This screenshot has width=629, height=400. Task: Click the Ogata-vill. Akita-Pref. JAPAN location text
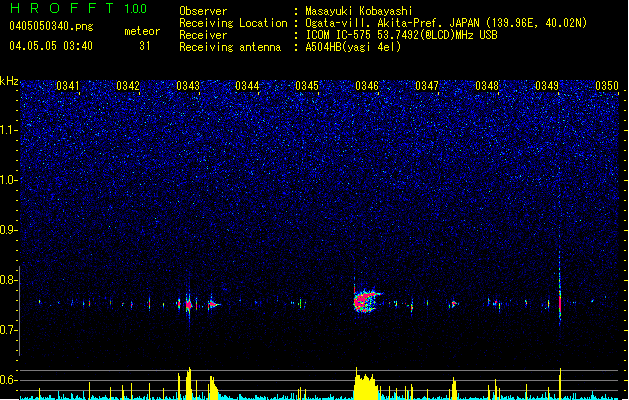446,23
